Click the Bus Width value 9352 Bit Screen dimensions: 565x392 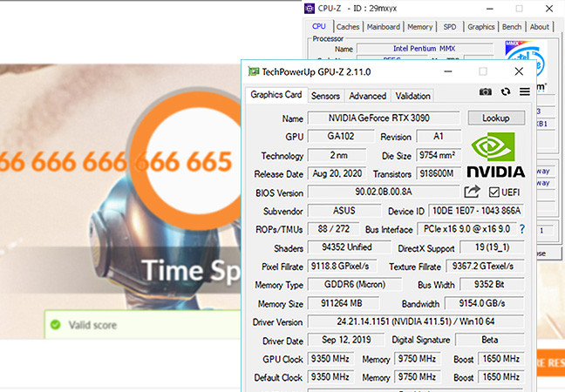click(x=493, y=285)
